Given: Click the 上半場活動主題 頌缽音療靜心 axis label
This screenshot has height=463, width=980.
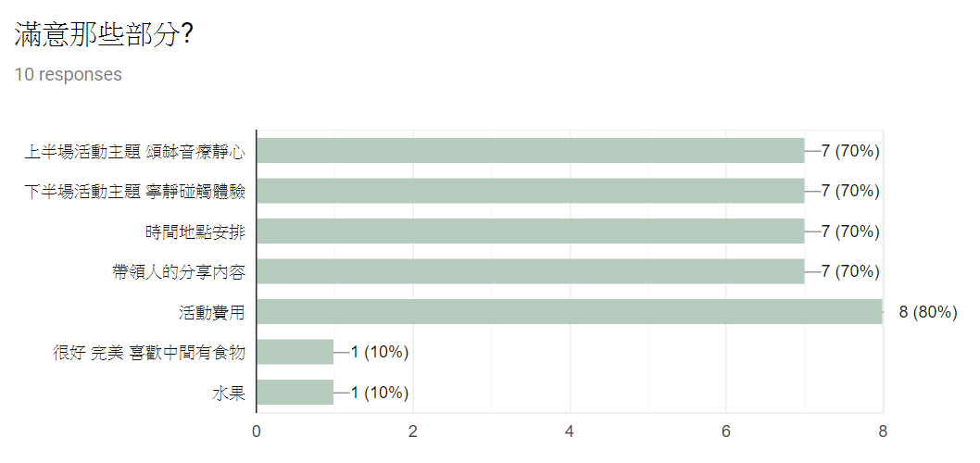Looking at the screenshot, I should coord(134,151).
